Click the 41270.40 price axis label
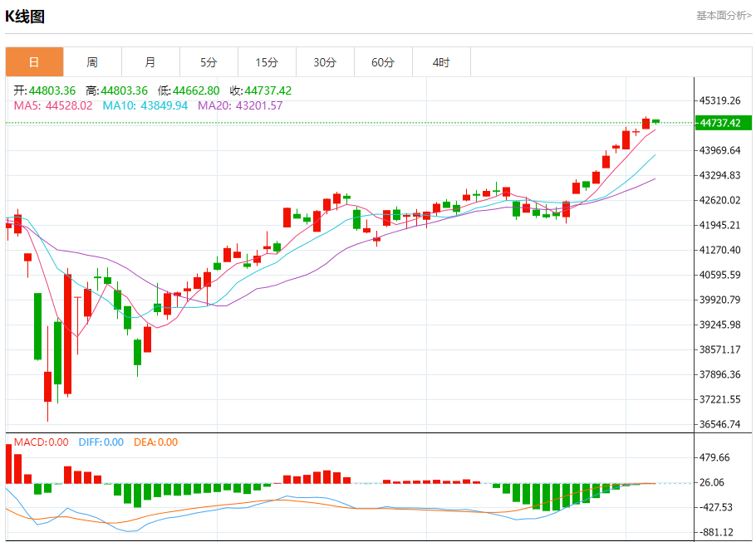The image size is (756, 542). pos(719,250)
